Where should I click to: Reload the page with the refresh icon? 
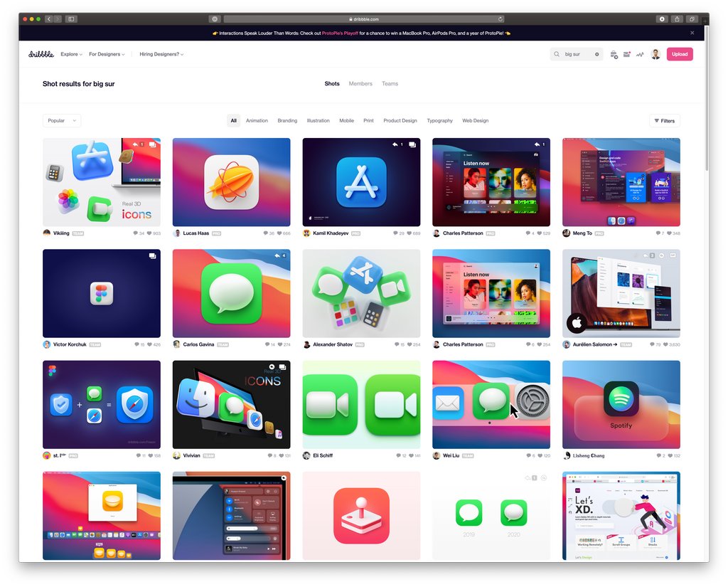click(500, 19)
